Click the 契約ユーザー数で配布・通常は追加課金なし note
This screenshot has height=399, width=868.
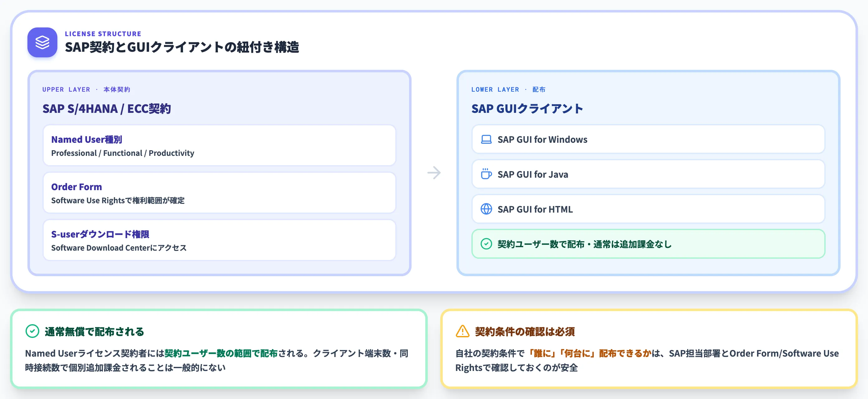648,244
